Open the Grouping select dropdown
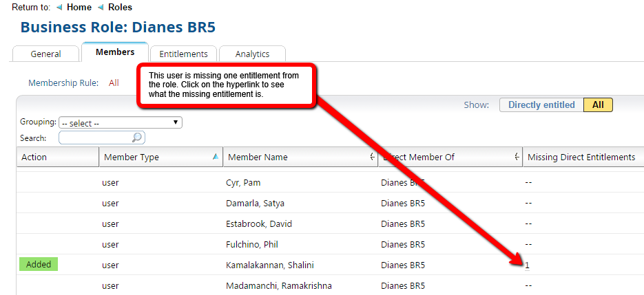The image size is (644, 295). pyautogui.click(x=120, y=122)
